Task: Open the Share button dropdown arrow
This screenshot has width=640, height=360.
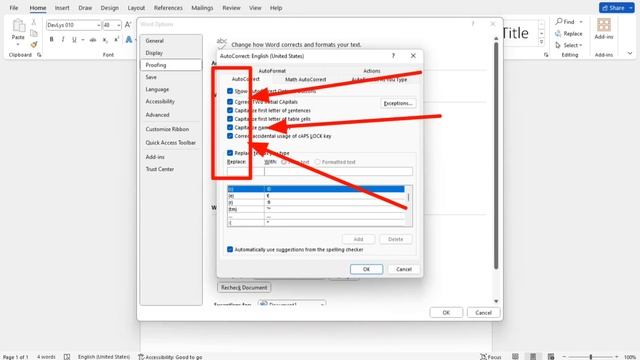Action: (x=631, y=8)
